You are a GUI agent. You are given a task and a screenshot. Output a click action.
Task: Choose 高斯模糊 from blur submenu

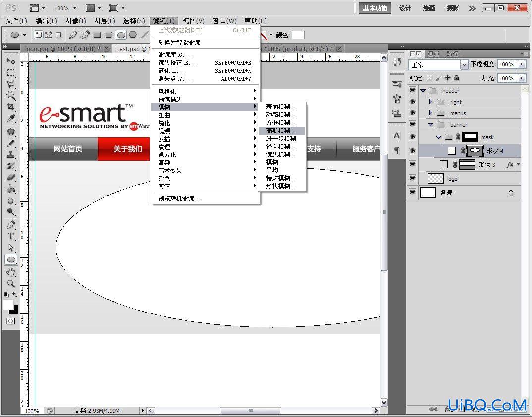pos(282,131)
